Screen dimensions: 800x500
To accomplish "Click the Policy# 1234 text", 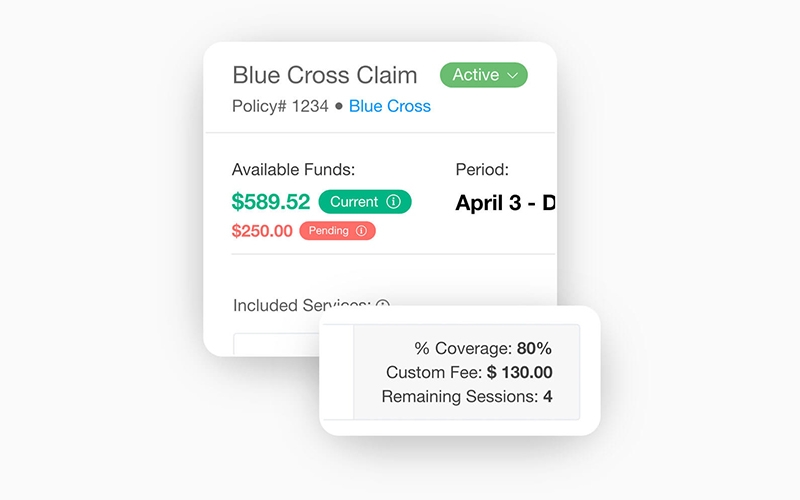I will [x=280, y=106].
